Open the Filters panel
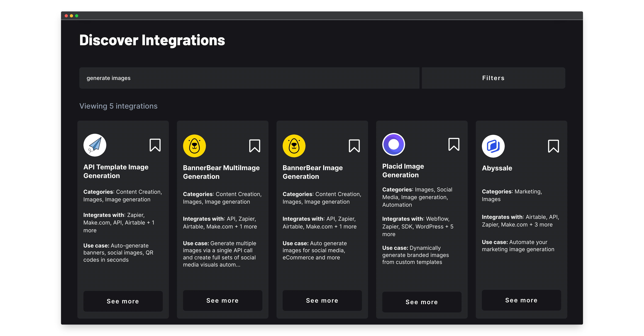 tap(493, 78)
